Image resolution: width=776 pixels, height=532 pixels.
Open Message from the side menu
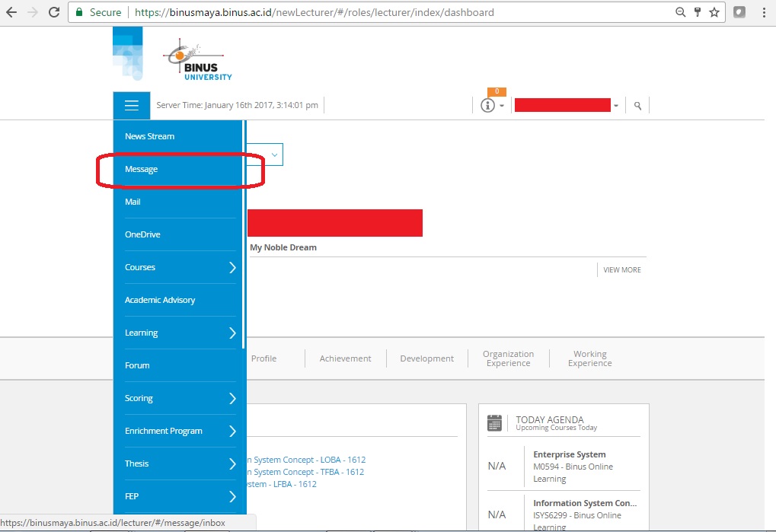coord(142,169)
